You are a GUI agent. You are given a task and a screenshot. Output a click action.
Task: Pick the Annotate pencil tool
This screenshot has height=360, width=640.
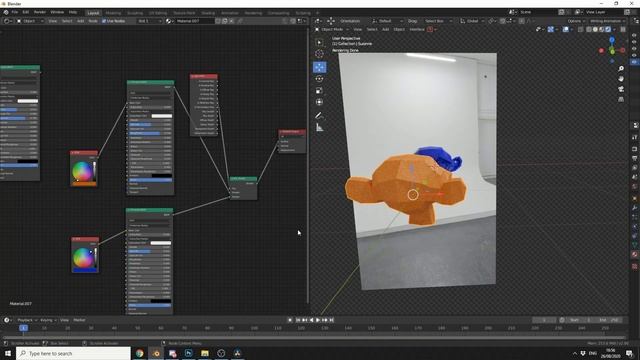319,116
